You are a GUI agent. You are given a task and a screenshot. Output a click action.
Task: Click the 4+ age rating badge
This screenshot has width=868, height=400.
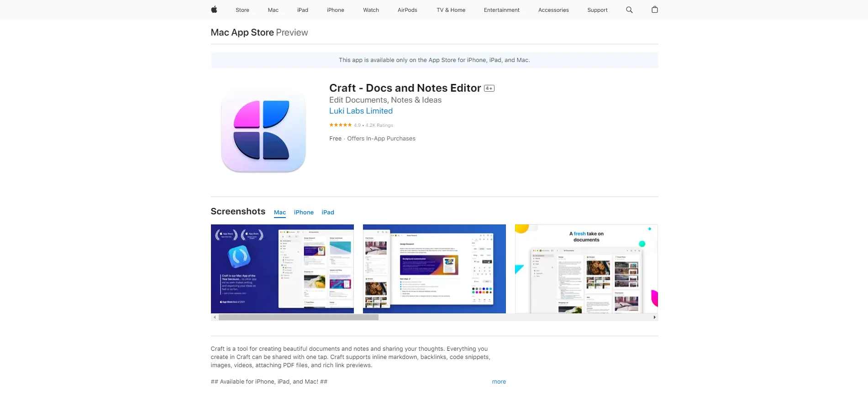pyautogui.click(x=489, y=88)
